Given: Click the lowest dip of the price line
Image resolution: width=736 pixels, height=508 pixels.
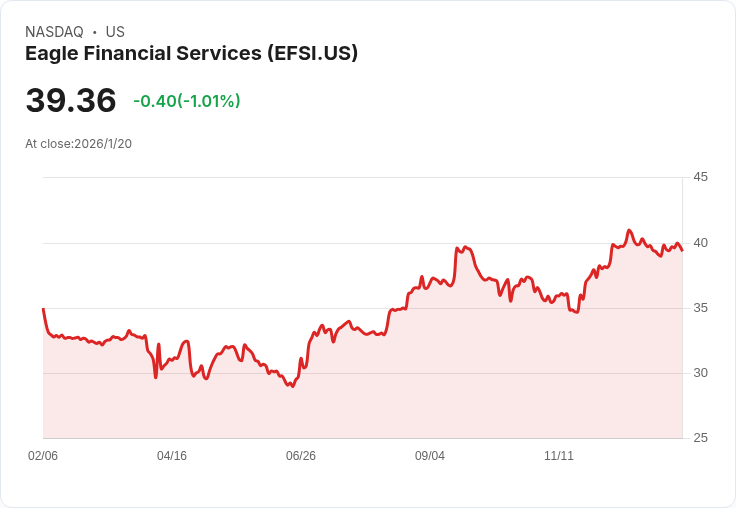Looking at the screenshot, I should [x=292, y=386].
